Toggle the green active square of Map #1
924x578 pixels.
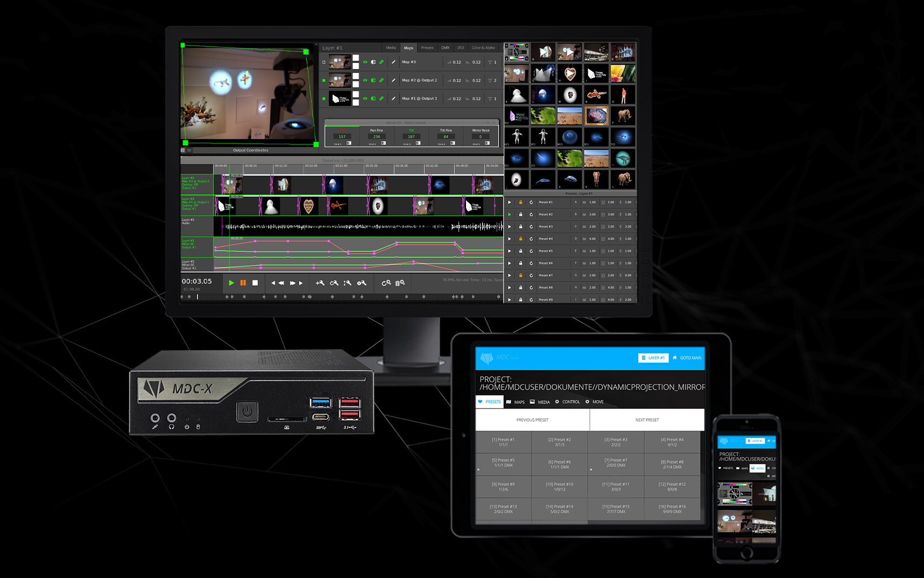point(324,98)
